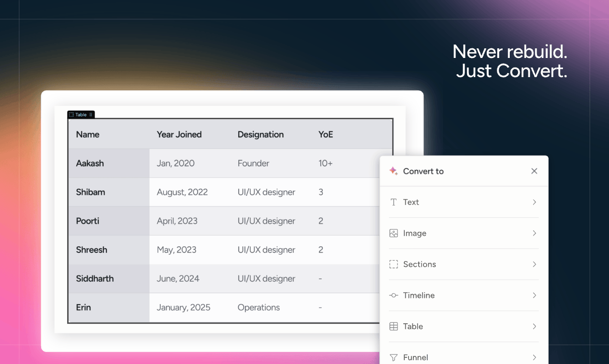Expand the Funnel option chevron
609x364 pixels.
[x=534, y=357]
